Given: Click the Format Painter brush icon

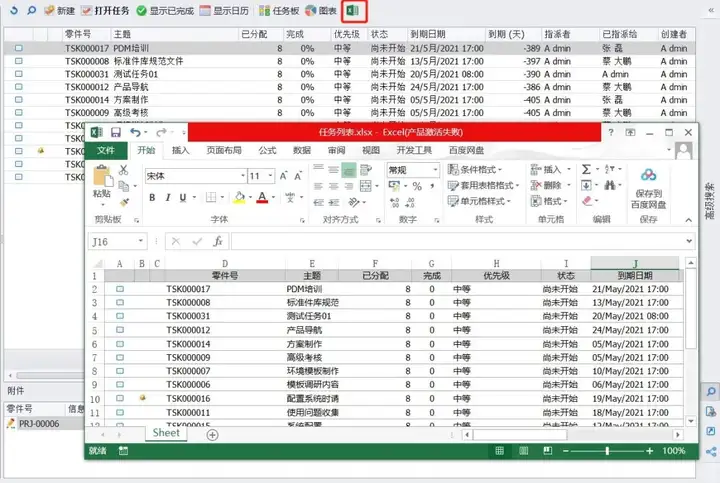Looking at the screenshot, I should point(124,202).
